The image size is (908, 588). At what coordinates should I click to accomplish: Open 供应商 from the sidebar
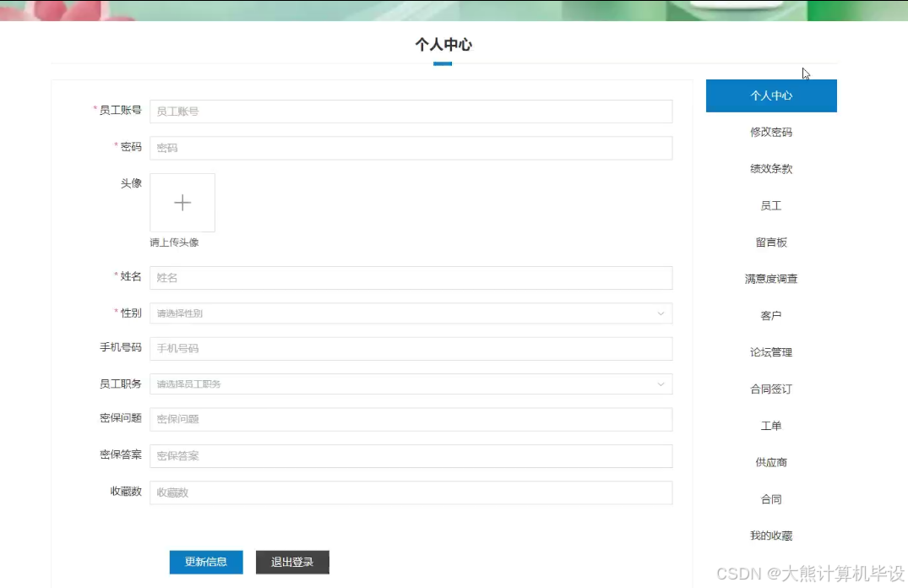coord(771,462)
